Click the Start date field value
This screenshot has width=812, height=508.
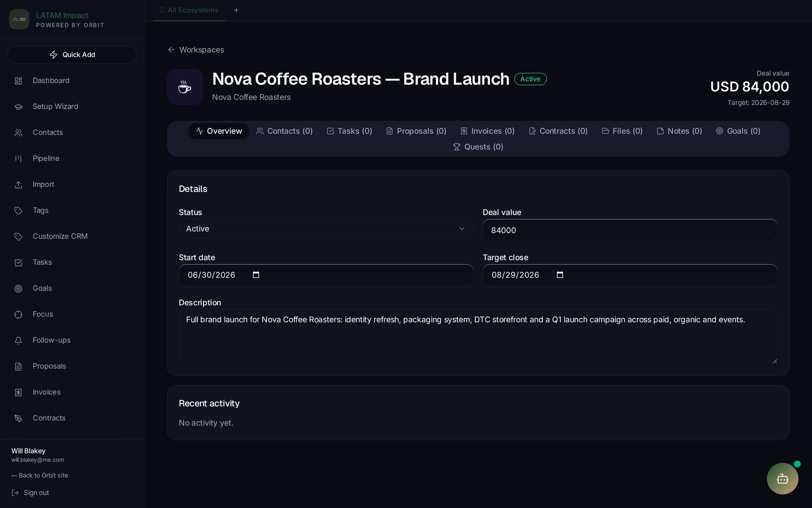(x=211, y=275)
